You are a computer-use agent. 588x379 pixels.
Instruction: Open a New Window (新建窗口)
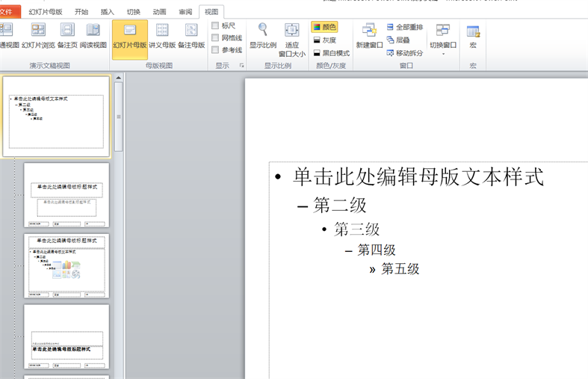[x=369, y=36]
